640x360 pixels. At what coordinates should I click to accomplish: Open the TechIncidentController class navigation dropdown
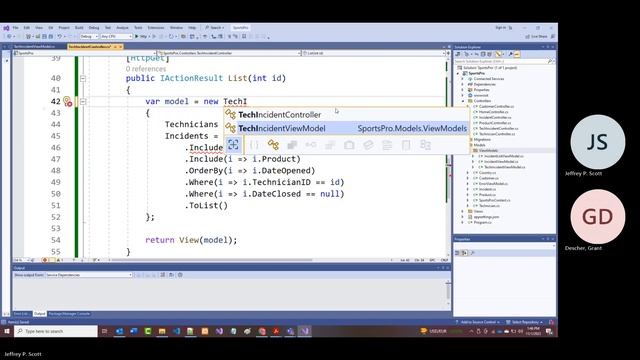point(229,53)
